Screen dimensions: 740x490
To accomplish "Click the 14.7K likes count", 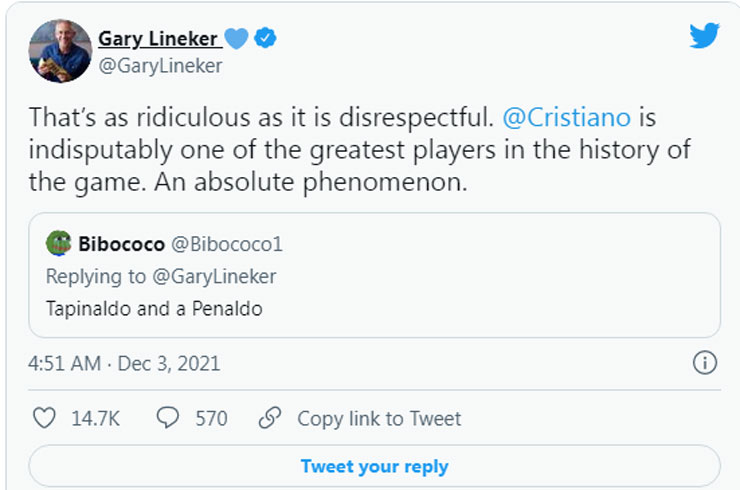I will click(x=96, y=418).
